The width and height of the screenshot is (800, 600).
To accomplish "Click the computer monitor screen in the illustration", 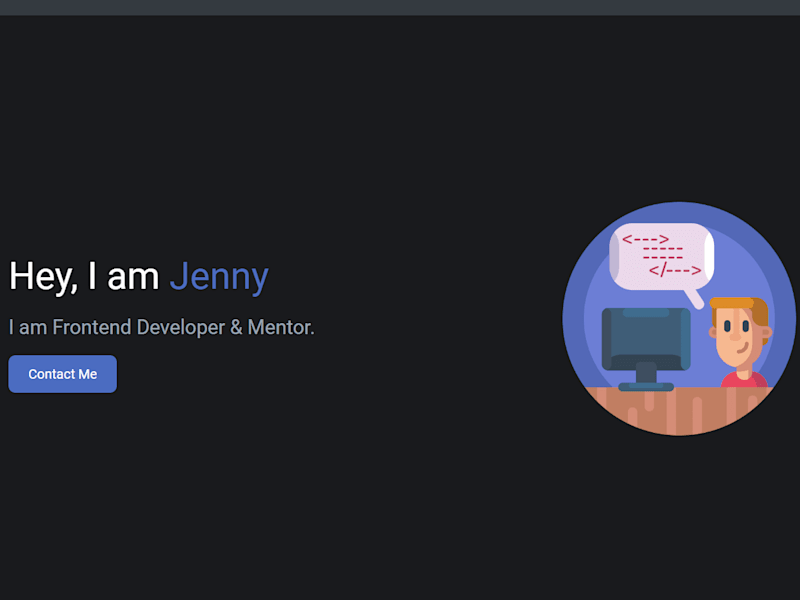I will [x=646, y=338].
